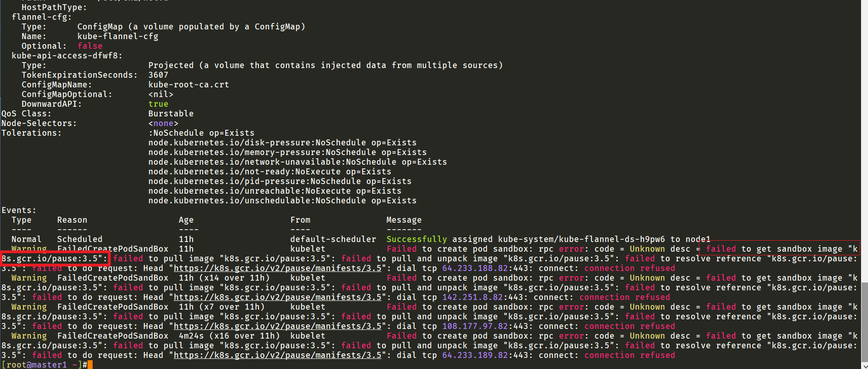
Task: Click the pink 'false' Optional value
Action: pyautogui.click(x=90, y=46)
